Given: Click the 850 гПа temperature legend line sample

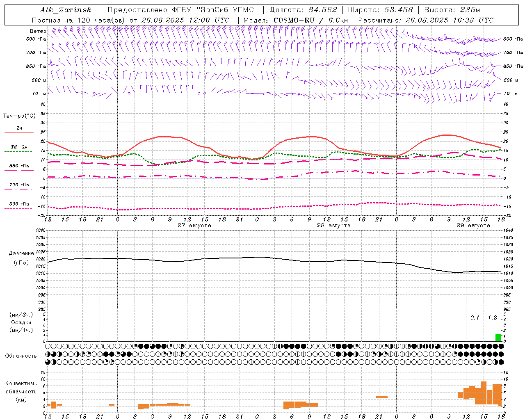Looking at the screenshot, I should 18,170.
